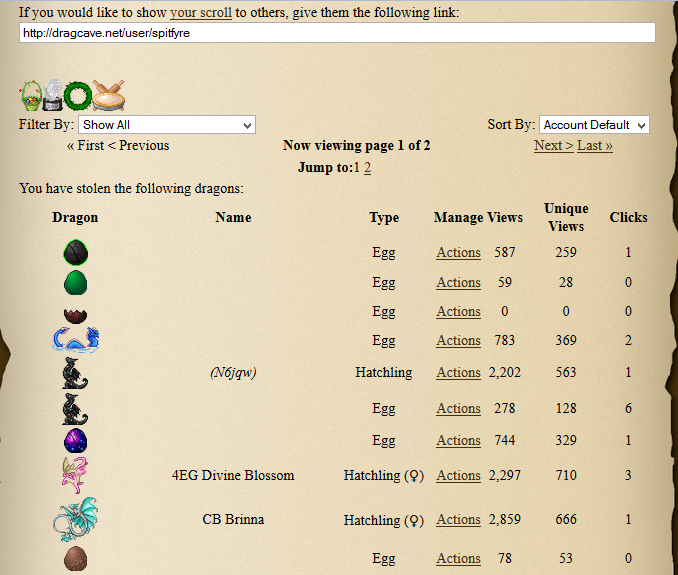Screen dimensions: 678x575
Task: Open the Filter By Show All dropdown
Action: 167,125
